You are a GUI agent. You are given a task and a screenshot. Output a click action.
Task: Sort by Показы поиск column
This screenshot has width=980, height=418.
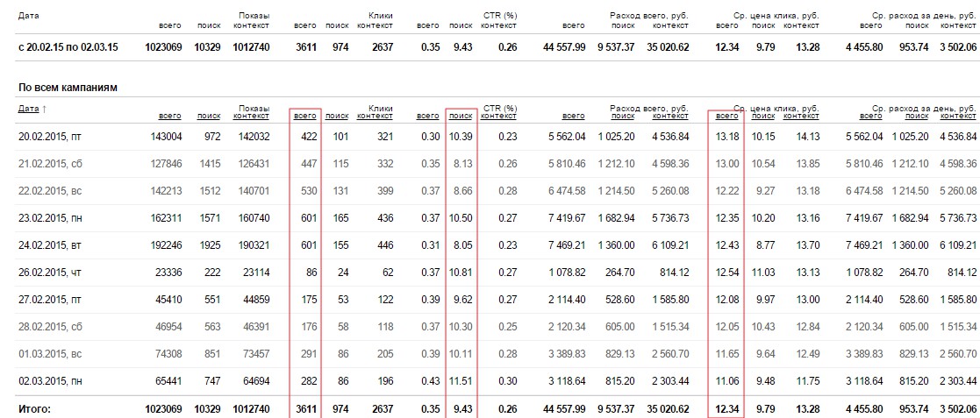209,116
